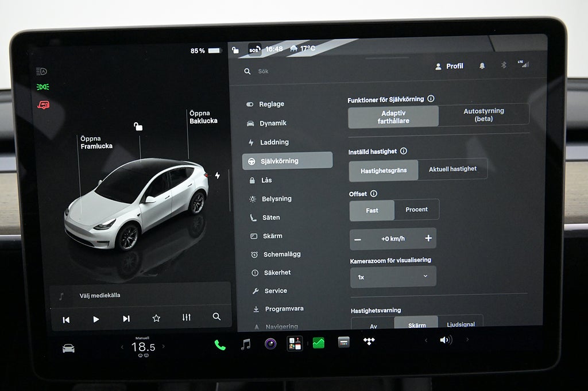Open the media equalizer icon

pyautogui.click(x=187, y=318)
